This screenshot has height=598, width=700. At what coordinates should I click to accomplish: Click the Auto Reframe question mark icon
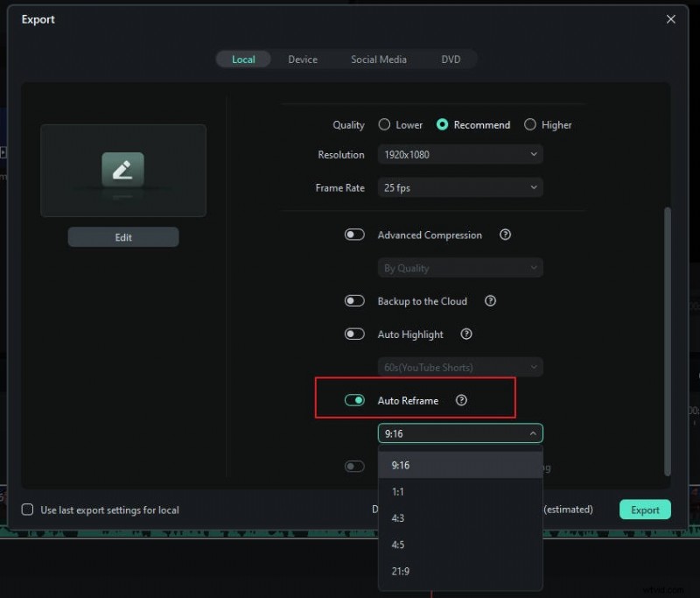(x=462, y=400)
